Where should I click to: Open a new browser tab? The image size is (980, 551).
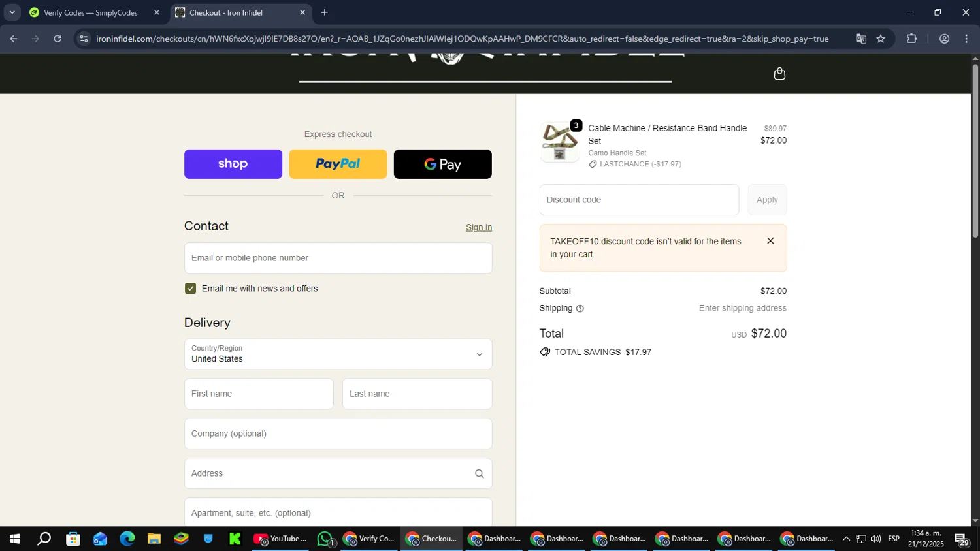(x=325, y=12)
